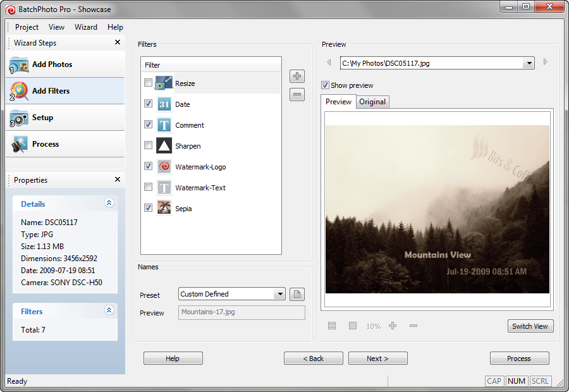Uncheck the Watermark-Logo filter

148,166
